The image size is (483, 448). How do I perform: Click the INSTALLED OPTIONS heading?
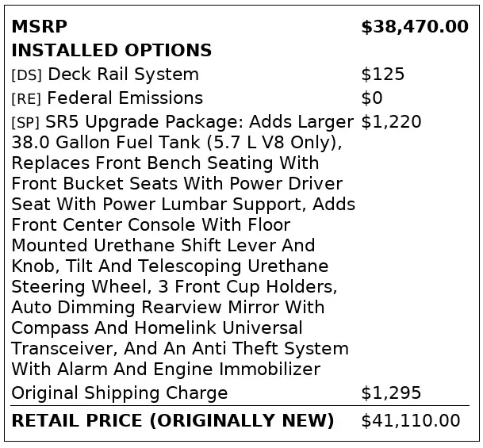coord(112,50)
